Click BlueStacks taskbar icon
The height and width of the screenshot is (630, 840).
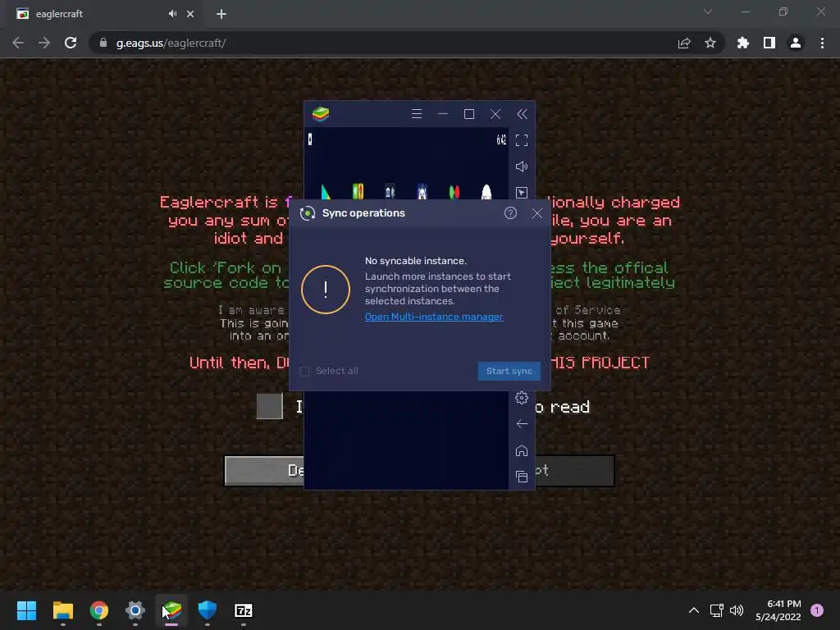click(x=171, y=610)
